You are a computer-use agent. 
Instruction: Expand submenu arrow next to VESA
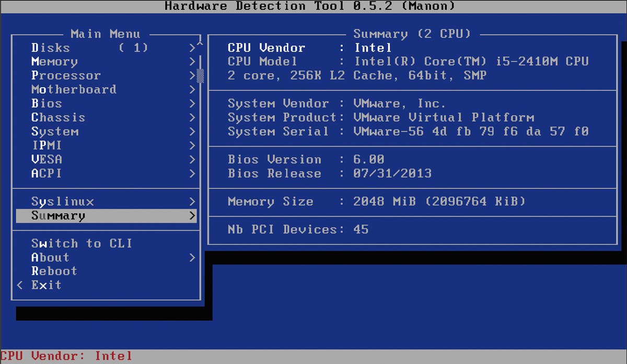[x=192, y=160]
